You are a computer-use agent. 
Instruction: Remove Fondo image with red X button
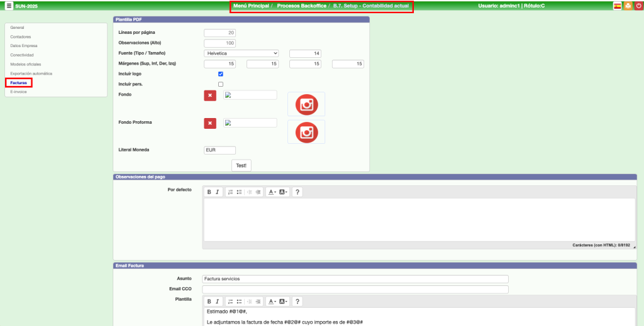click(x=210, y=95)
